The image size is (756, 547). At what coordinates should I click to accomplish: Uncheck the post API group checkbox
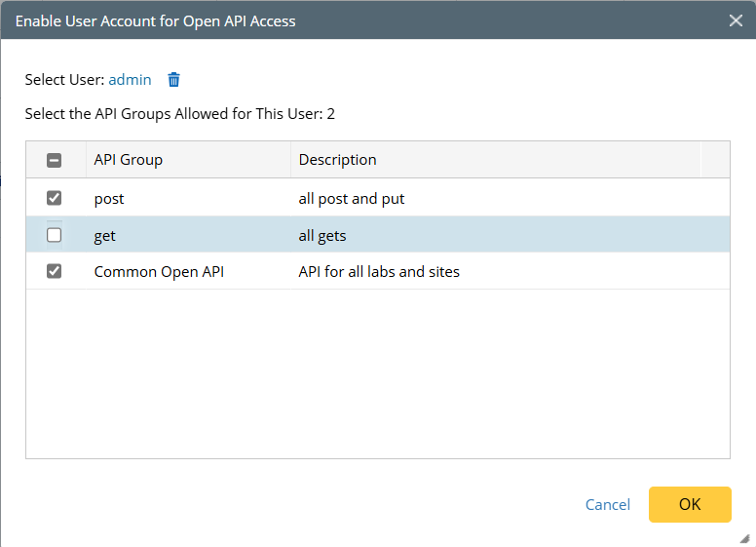(x=55, y=198)
